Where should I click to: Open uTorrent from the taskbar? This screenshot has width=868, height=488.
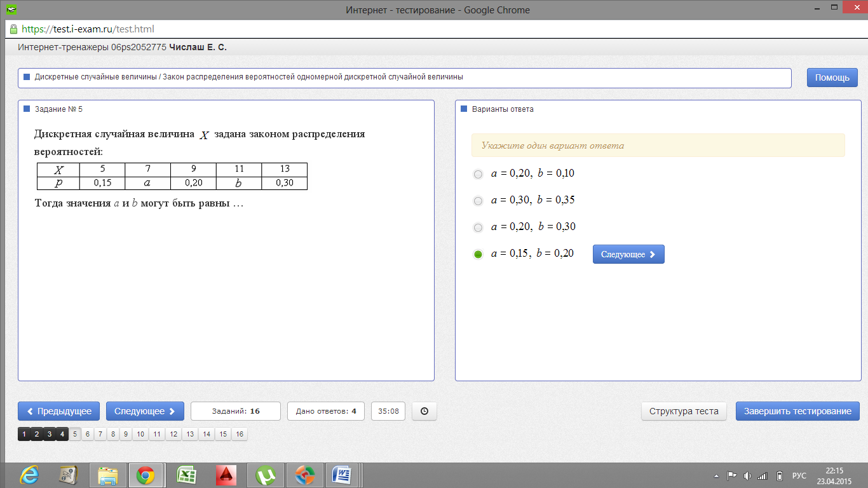[x=265, y=474]
